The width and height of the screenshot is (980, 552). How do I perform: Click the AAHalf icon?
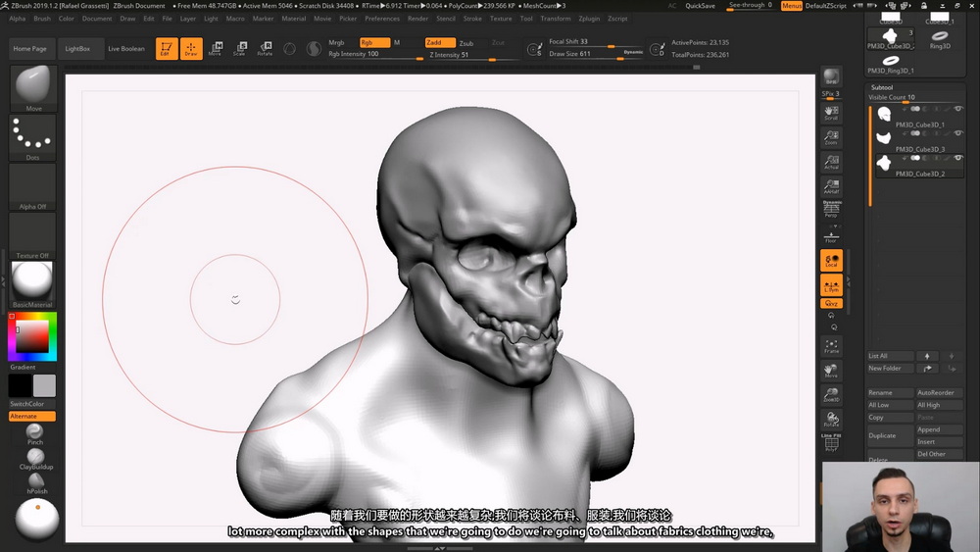[831, 186]
